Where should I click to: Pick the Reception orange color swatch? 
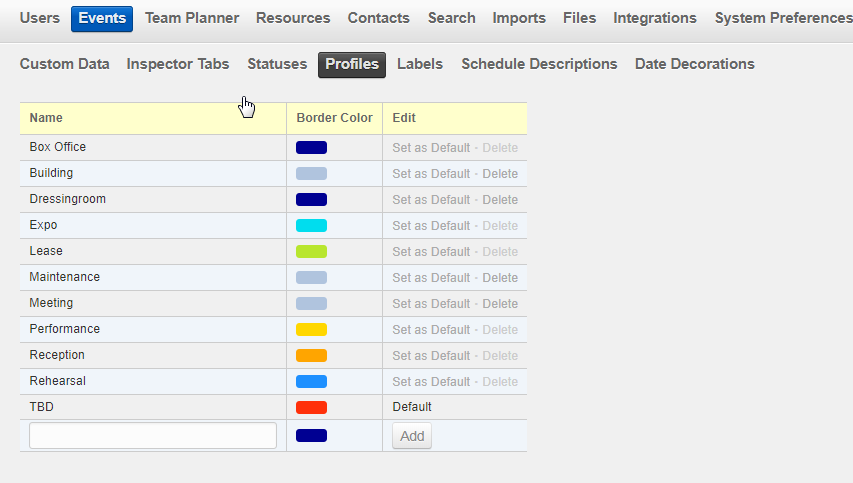pos(311,356)
